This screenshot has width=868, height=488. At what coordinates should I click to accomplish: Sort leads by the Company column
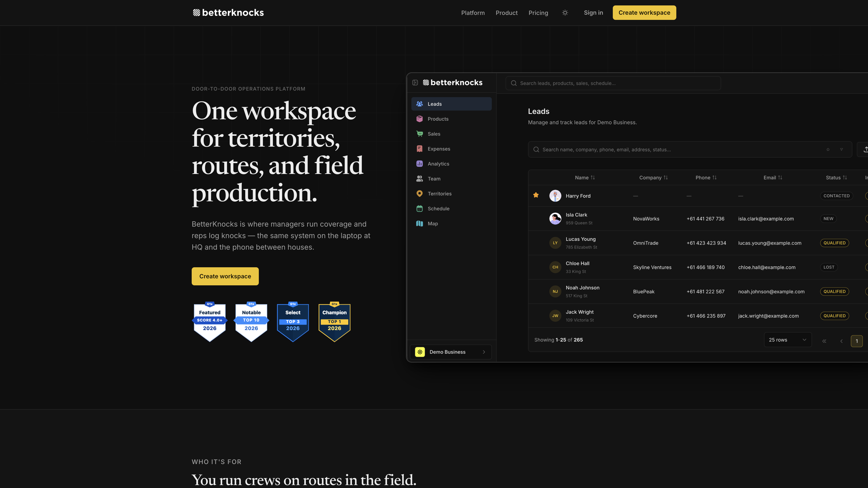tap(653, 178)
